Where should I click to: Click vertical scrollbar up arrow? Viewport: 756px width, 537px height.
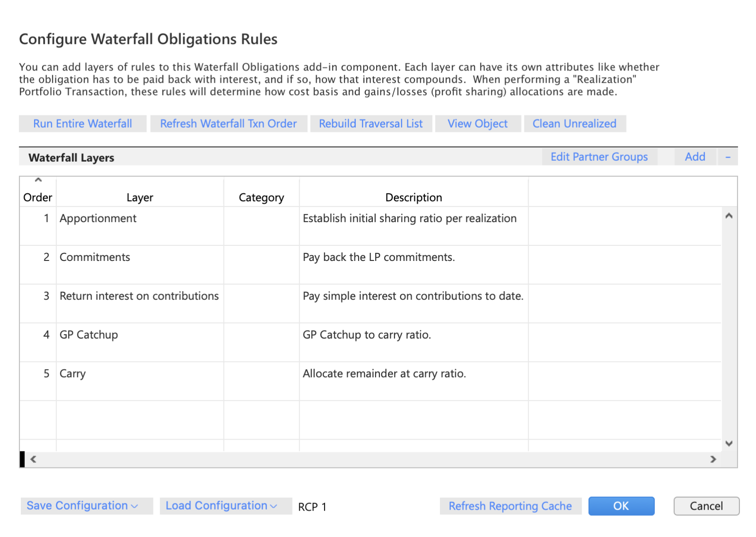click(729, 216)
